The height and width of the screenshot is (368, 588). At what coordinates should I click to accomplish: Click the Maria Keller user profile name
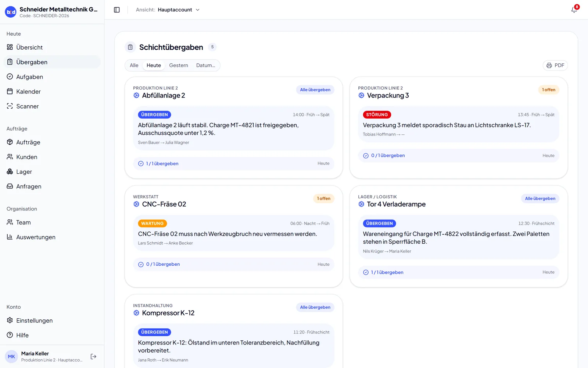pos(35,354)
